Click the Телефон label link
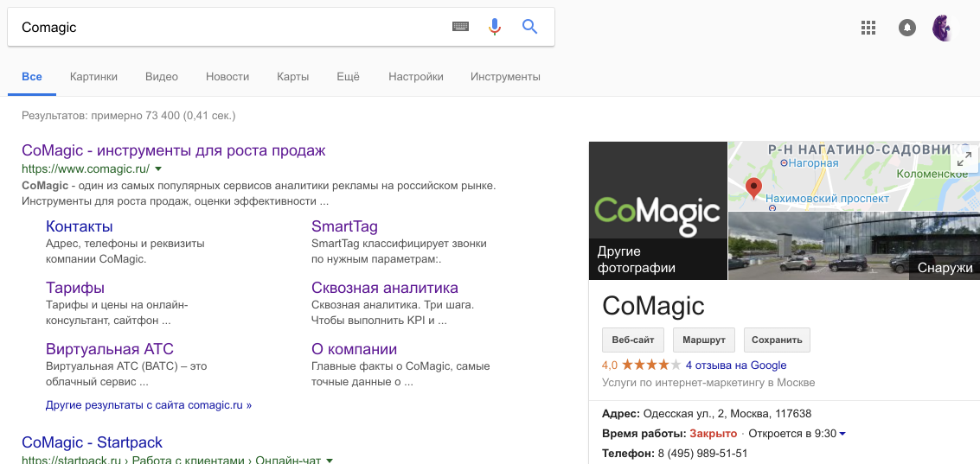The width and height of the screenshot is (980, 464). click(x=628, y=454)
